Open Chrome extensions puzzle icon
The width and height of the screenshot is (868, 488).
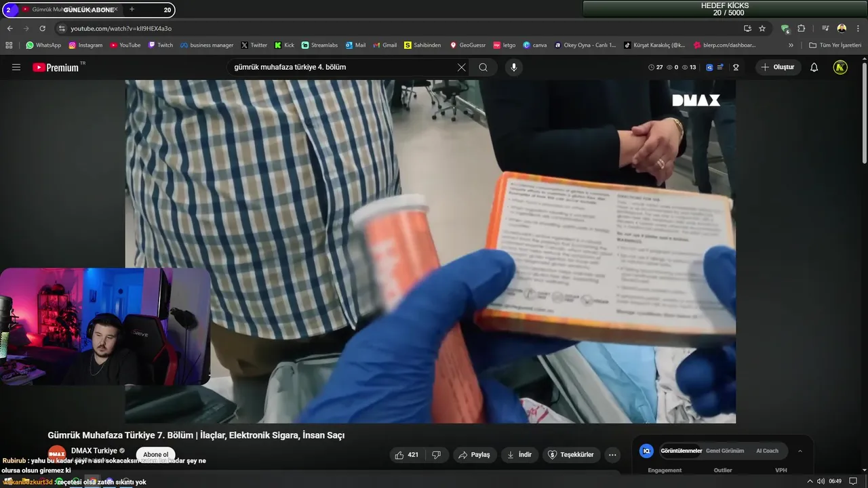801,28
